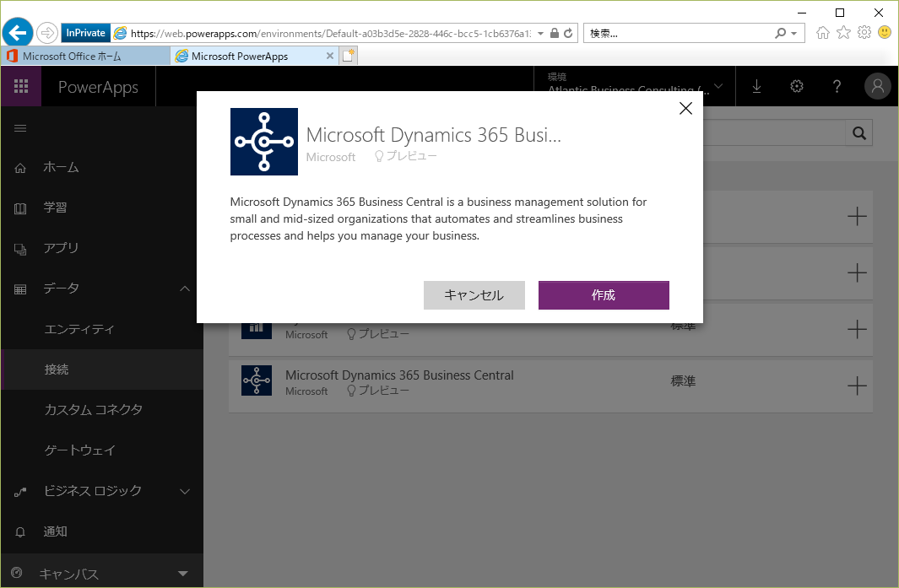Screen dimensions: 899x588
Task: Switch to the Microsoft Office ホーム tab
Action: tap(84, 57)
